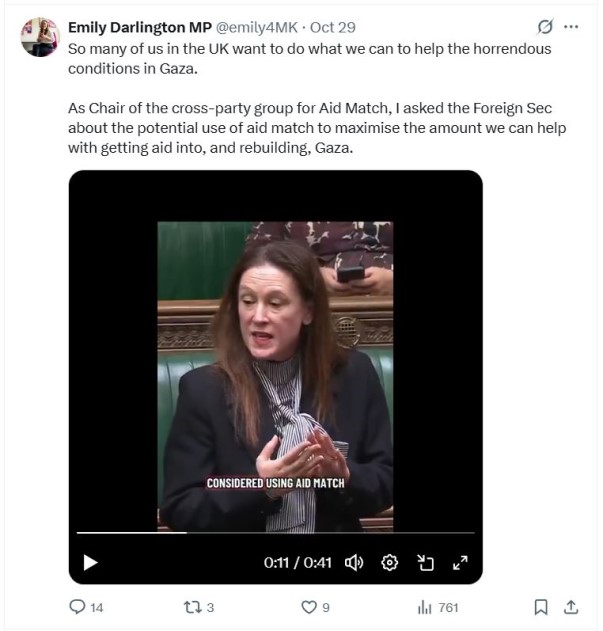Open Emily Darlington's profile avatar
Viewport: 603px width, 631px height.
40,37
